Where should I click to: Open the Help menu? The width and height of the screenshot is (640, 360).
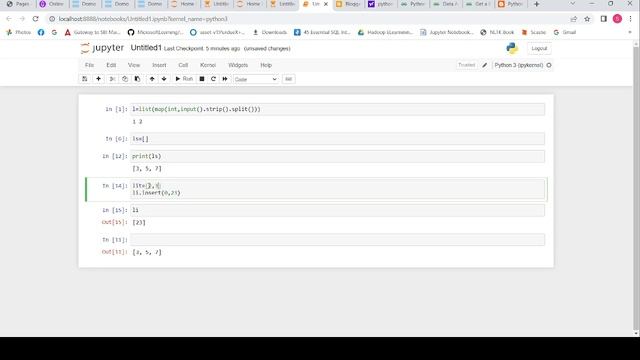pos(266,65)
